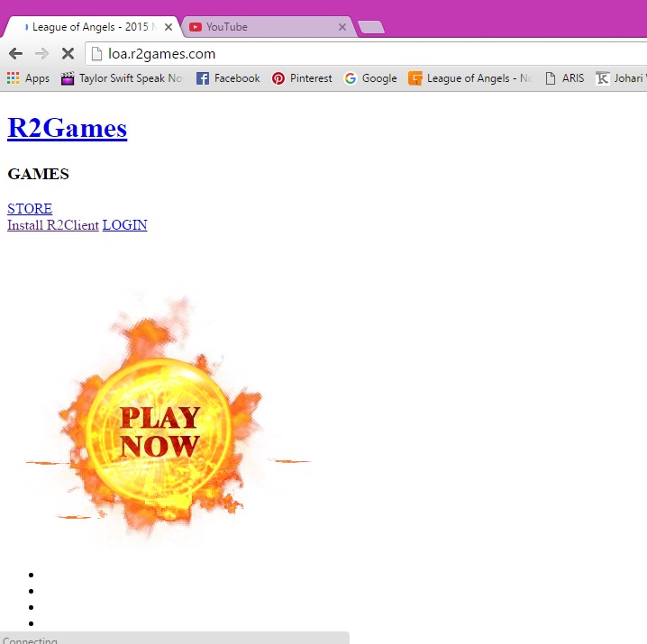Image resolution: width=647 pixels, height=644 pixels.
Task: Open the Google bookmark
Action: [370, 78]
